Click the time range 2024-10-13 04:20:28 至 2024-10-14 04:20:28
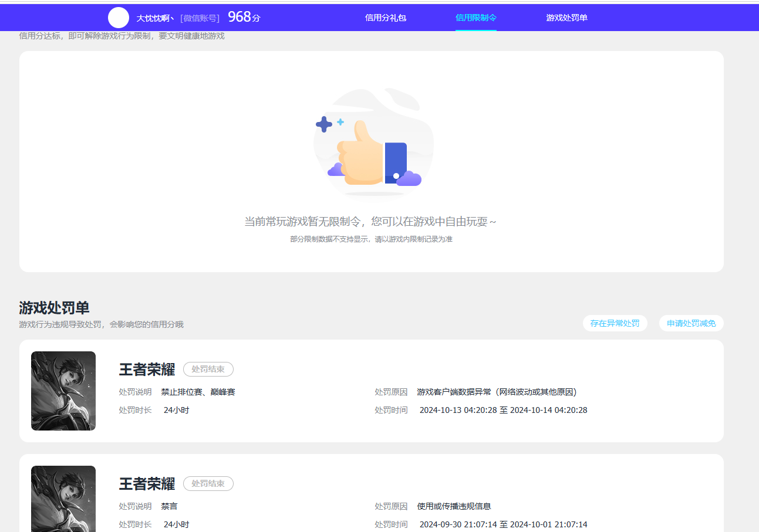 click(x=504, y=410)
